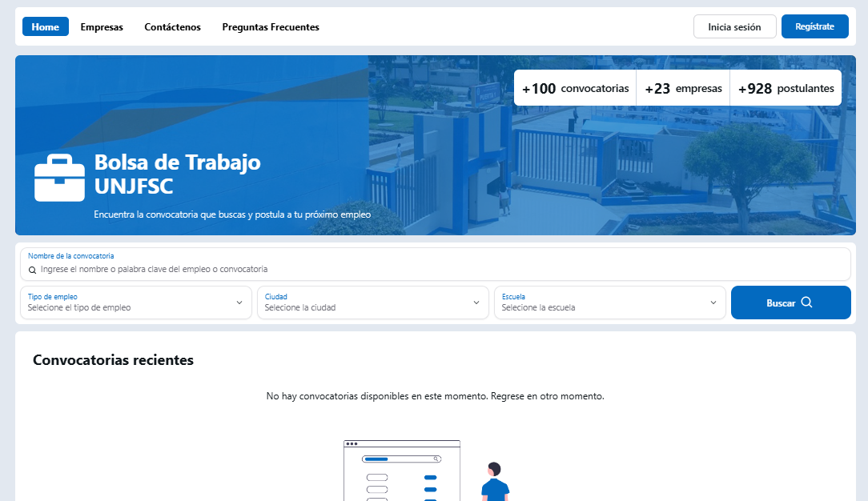Screen dimensions: 868x501
Task: Open Preguntas Frecuentes
Action: pos(271,26)
